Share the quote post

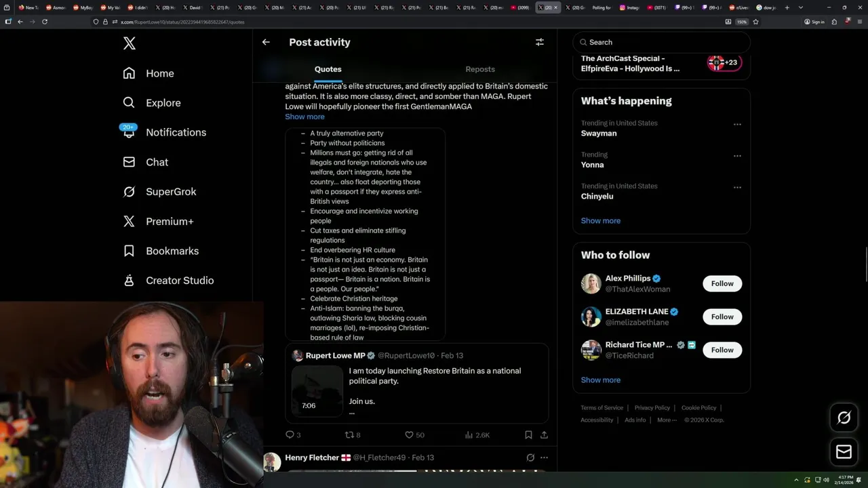tap(544, 435)
